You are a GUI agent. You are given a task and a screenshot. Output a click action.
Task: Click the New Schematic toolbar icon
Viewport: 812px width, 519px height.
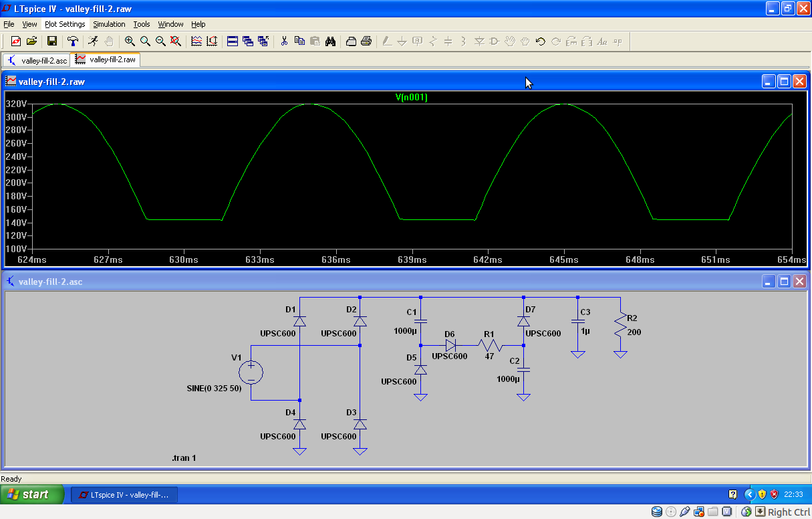point(16,41)
